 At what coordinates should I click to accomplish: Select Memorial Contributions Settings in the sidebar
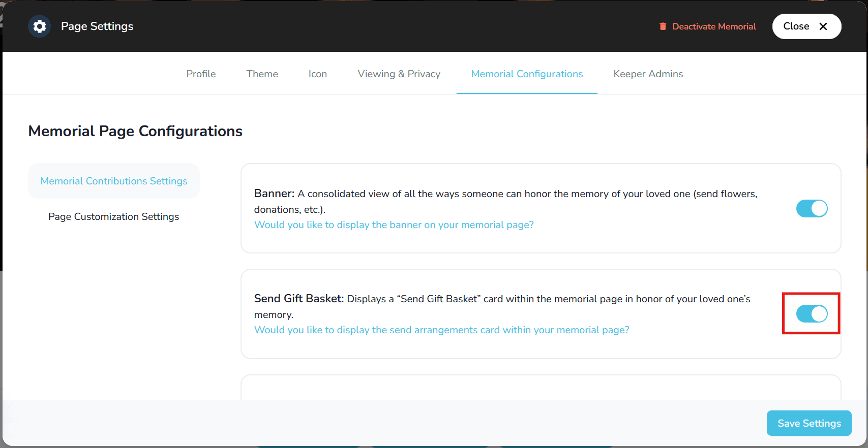[x=114, y=181]
